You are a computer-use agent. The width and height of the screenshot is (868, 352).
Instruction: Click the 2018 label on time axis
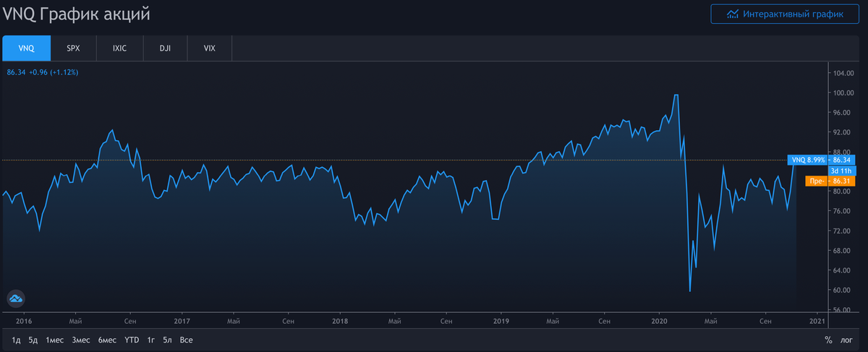(x=341, y=320)
